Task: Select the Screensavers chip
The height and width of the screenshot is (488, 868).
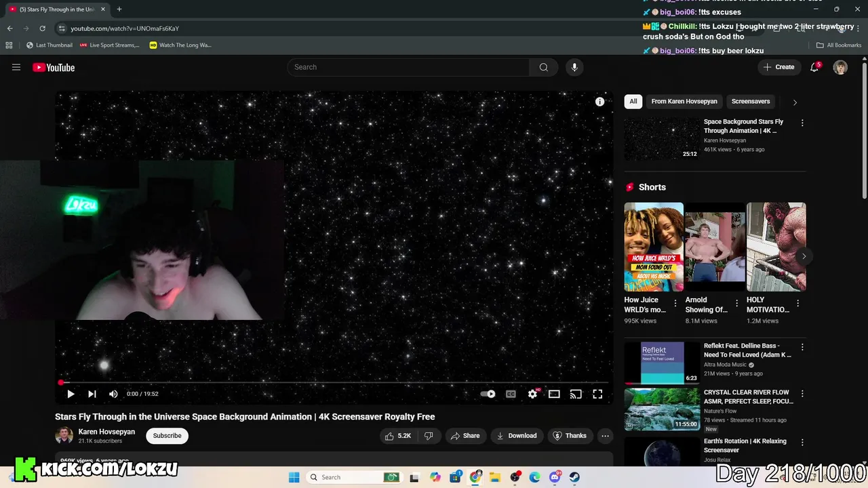Action: point(751,102)
